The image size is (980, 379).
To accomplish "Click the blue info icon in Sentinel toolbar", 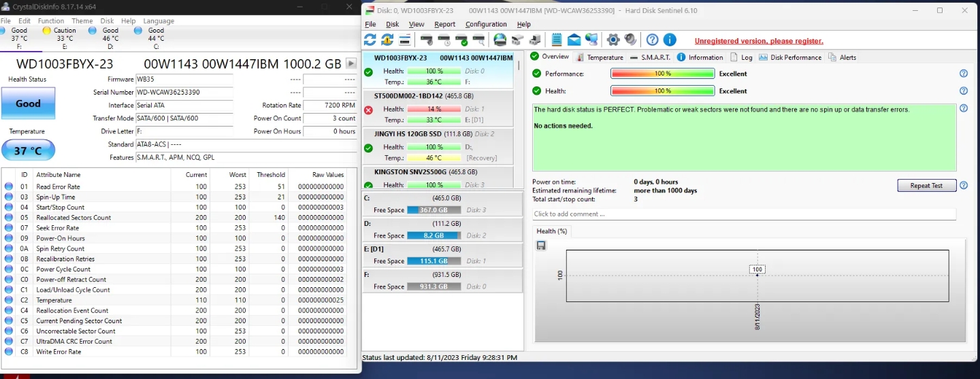I will coord(670,39).
